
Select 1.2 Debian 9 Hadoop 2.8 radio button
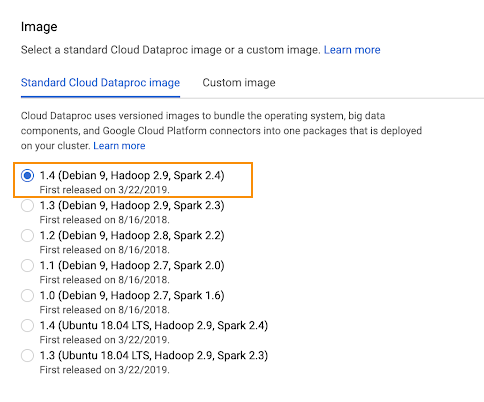coord(27,235)
